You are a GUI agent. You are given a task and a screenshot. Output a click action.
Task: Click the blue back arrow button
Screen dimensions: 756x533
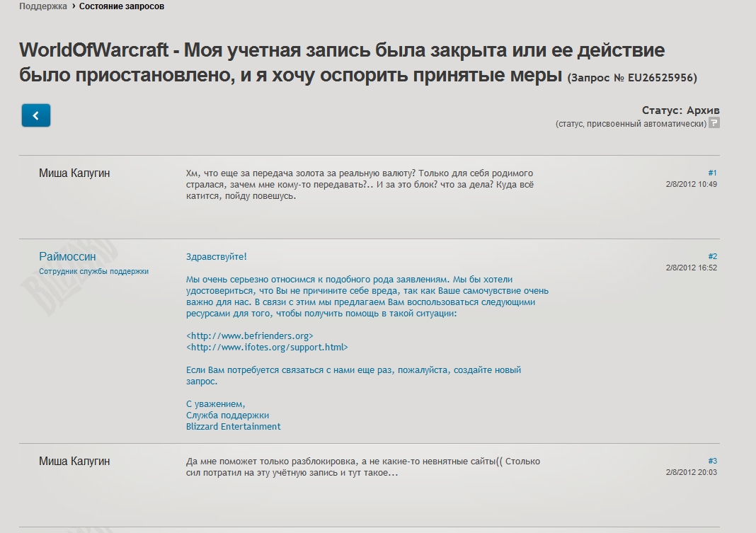tap(36, 115)
